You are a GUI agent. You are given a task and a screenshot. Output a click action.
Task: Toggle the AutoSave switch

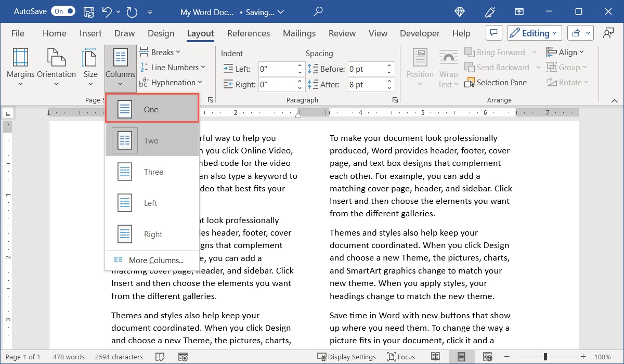tap(63, 11)
